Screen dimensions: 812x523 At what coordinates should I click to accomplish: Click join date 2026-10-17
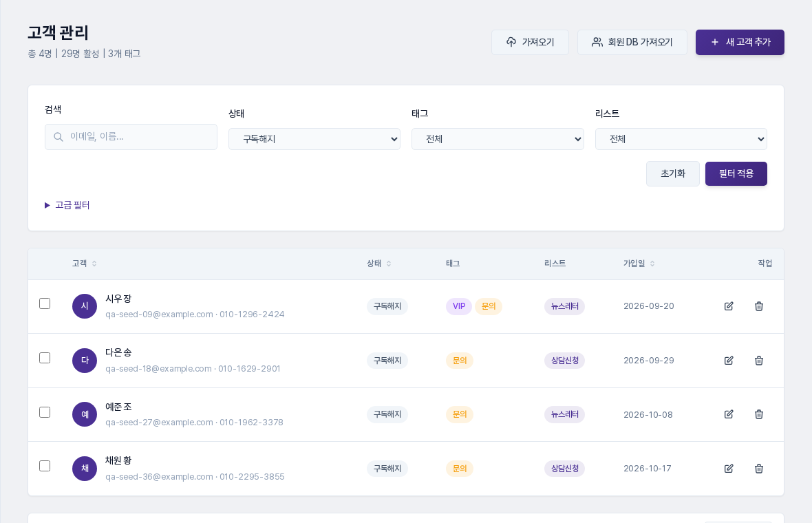[648, 469]
